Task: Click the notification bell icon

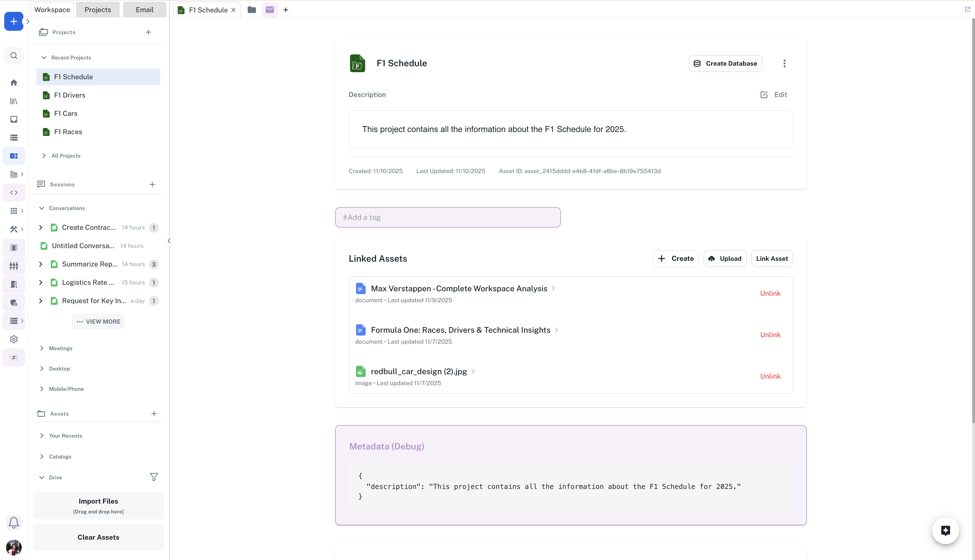Action: tap(14, 523)
